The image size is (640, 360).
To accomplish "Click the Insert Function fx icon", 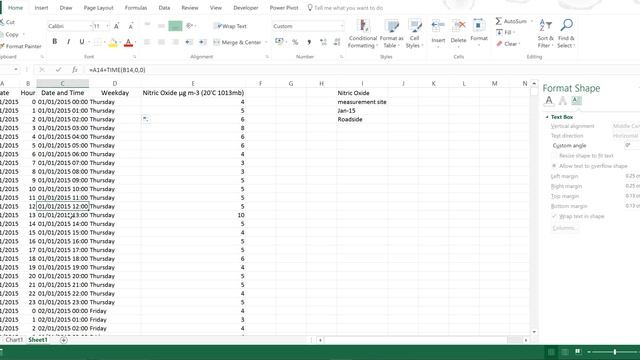I will point(75,70).
